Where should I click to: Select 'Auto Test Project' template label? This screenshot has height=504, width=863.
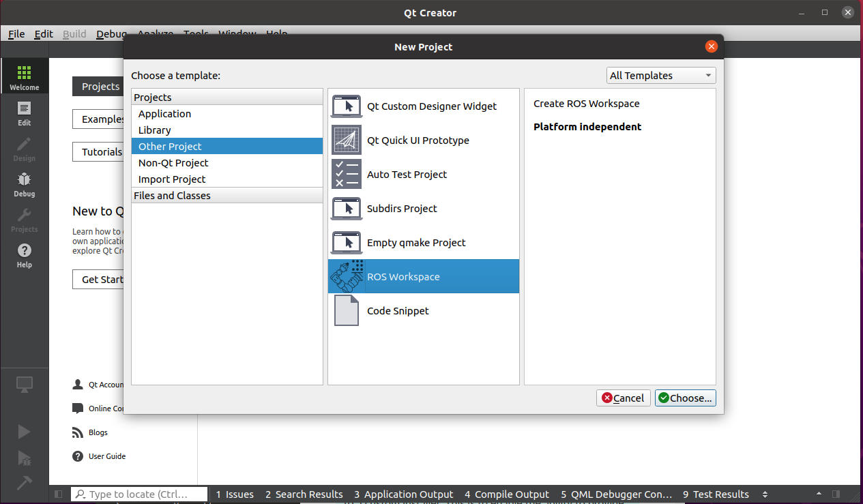pos(407,175)
